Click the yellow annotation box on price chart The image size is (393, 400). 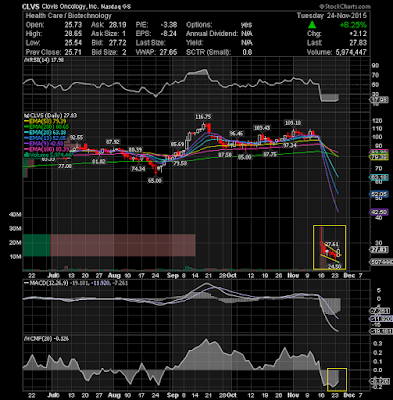(x=329, y=247)
